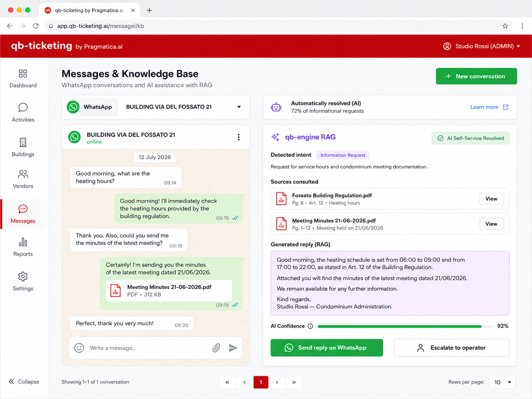This screenshot has height=399, width=532.
Task: Open Settings gear in the sidebar
Action: pos(23,281)
